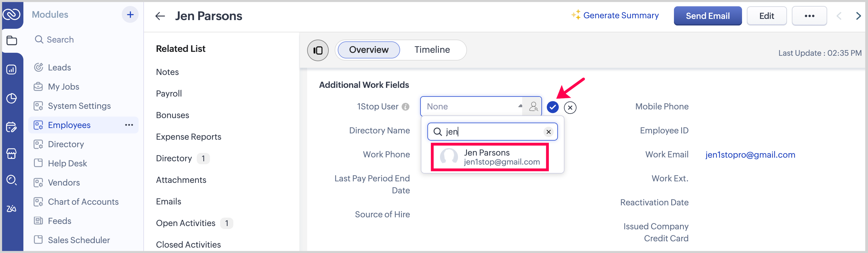Open Leads module in sidebar
Viewport: 868px width, 253px height.
click(59, 67)
